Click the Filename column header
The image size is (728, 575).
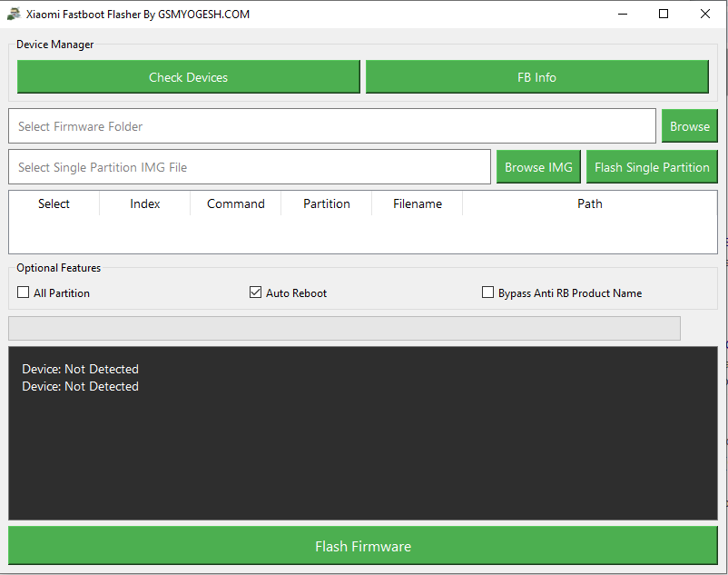[x=417, y=203]
